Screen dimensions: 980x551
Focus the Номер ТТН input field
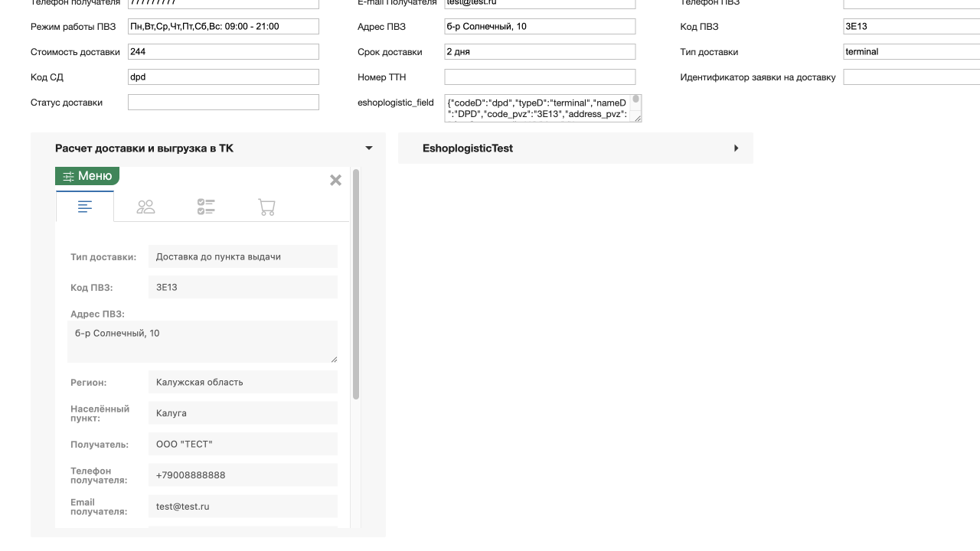[539, 77]
